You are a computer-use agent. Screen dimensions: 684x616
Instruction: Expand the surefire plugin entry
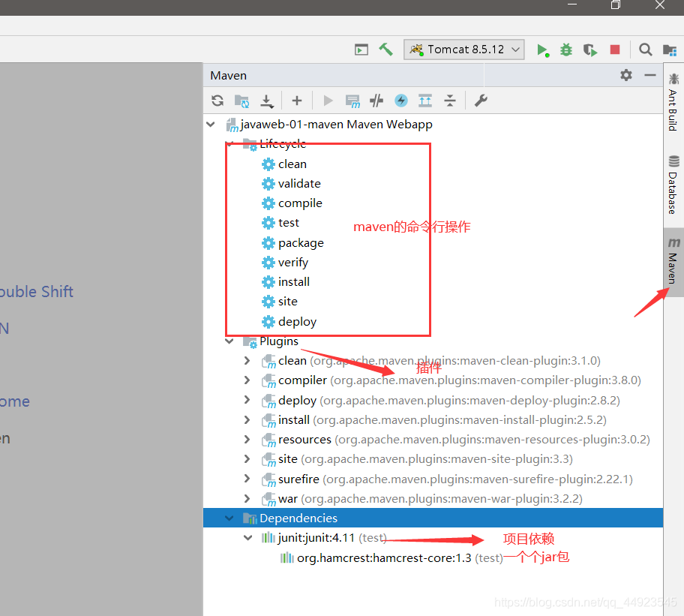point(247,479)
